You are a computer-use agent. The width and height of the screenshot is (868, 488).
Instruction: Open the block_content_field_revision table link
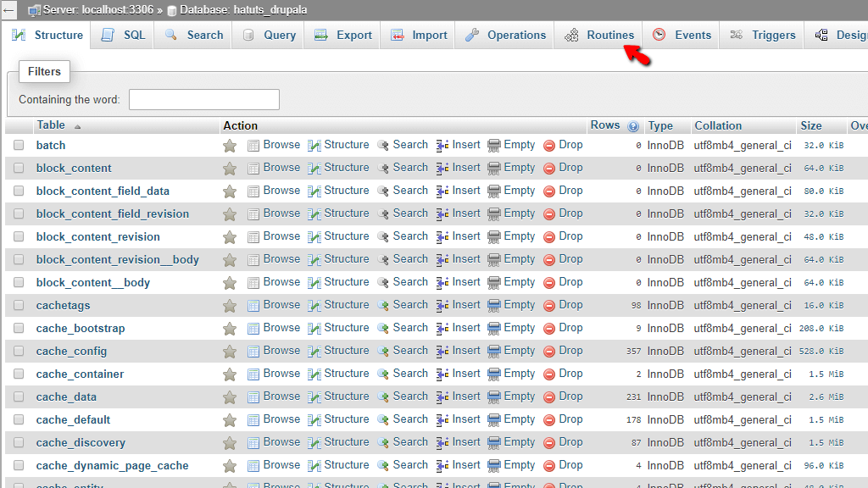[113, 213]
